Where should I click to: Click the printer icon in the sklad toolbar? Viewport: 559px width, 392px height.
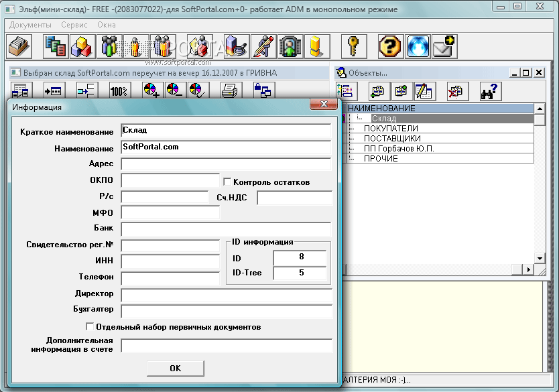[231, 90]
